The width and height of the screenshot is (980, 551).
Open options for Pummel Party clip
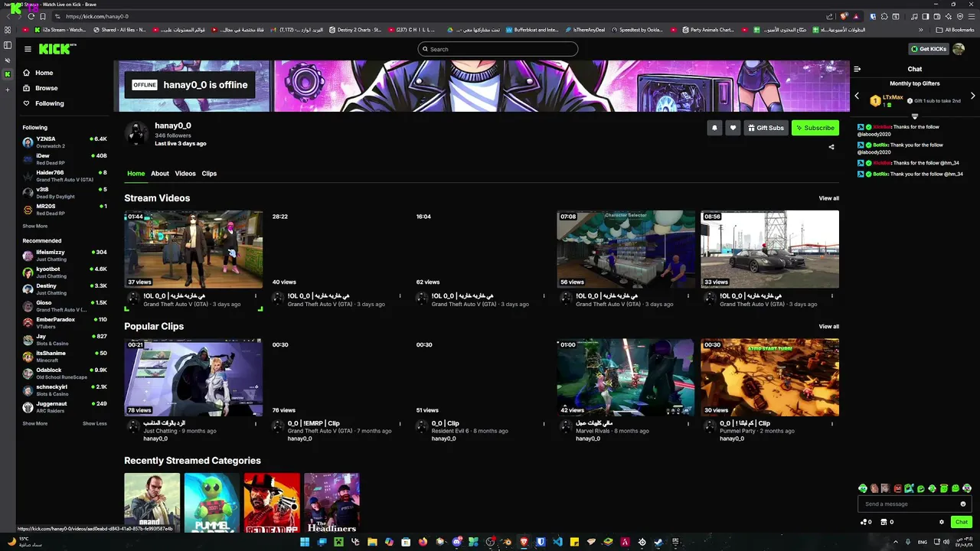tap(832, 423)
